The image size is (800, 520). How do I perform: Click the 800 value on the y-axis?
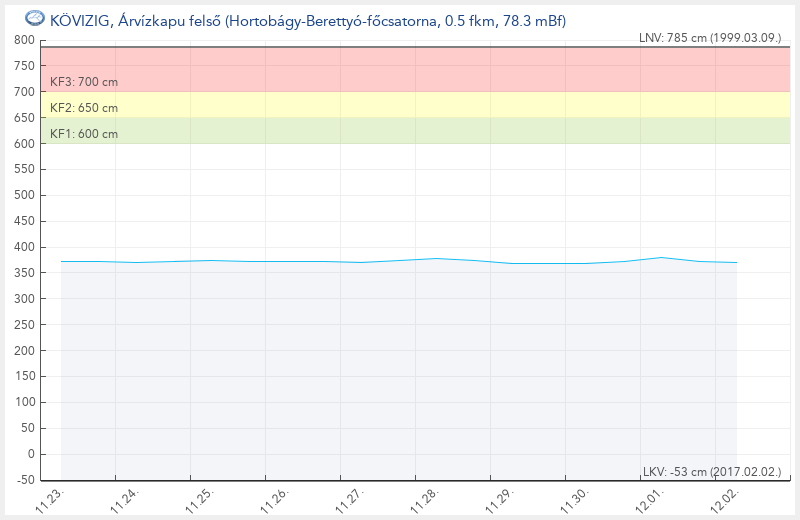coord(25,40)
